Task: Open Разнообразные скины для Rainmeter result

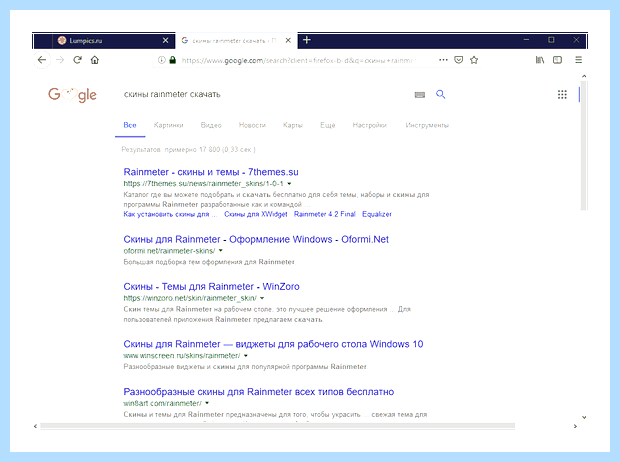Action: coord(259,392)
